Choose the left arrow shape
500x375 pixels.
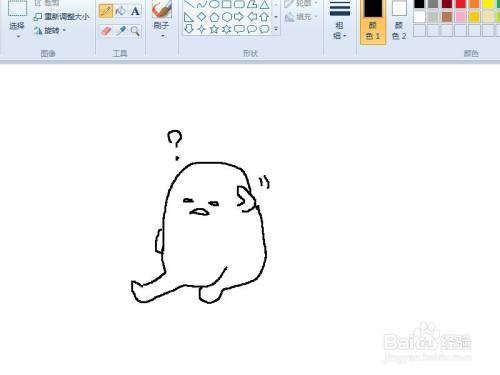click(252, 16)
